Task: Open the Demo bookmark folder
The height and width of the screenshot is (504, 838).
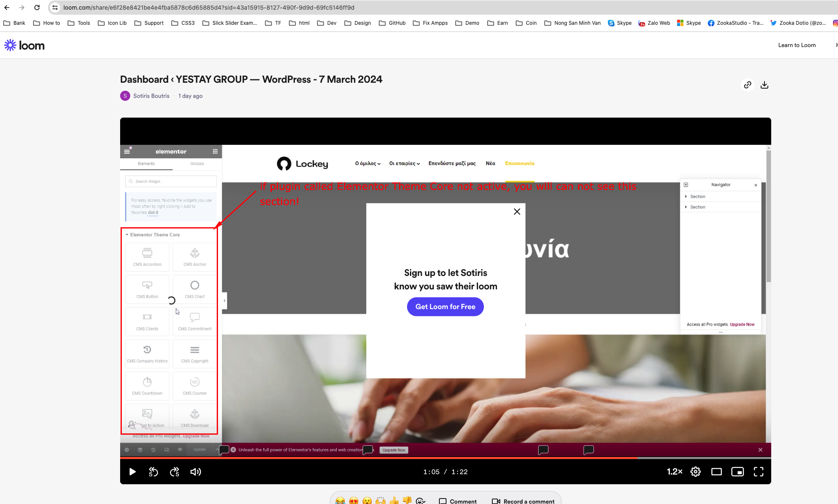Action: pos(468,23)
